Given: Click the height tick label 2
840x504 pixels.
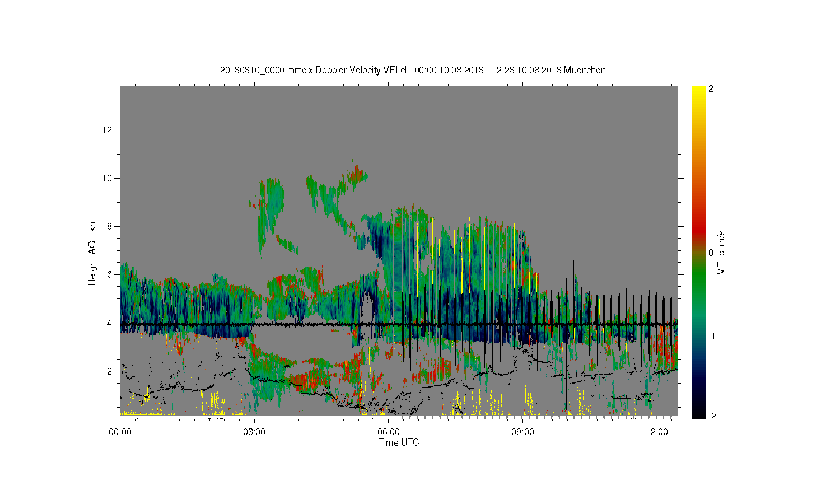Looking at the screenshot, I should click(x=110, y=371).
